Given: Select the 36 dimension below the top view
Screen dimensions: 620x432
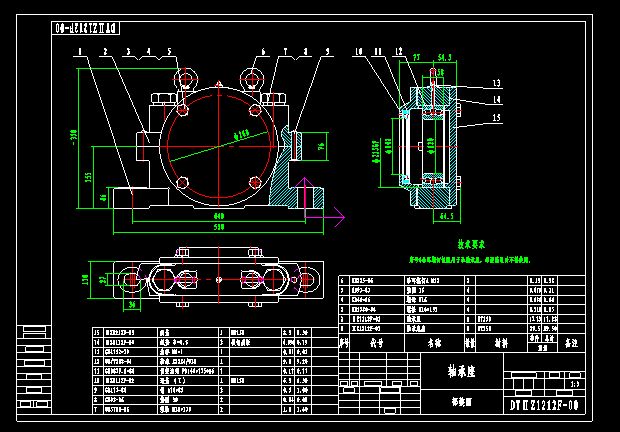Looking at the screenshot, I should (x=132, y=304).
